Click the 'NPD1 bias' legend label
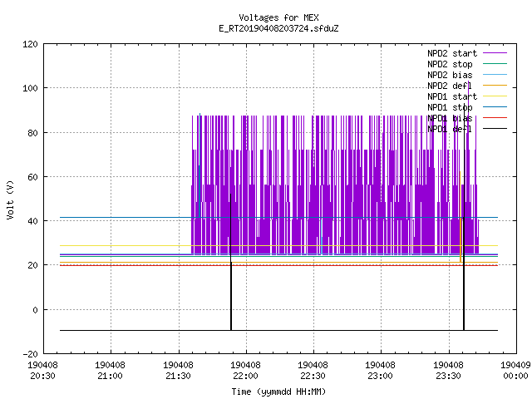This screenshot has height=399, width=532. coord(450,118)
